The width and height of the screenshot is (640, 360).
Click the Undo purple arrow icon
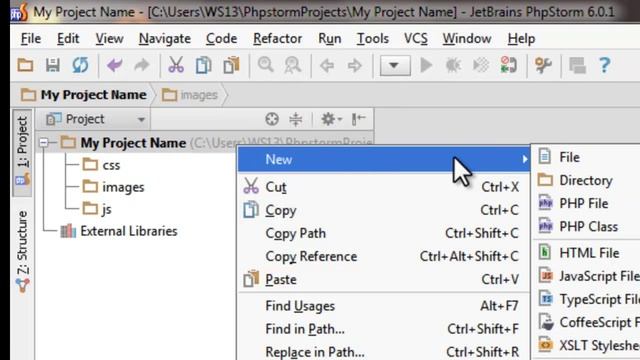(x=115, y=65)
